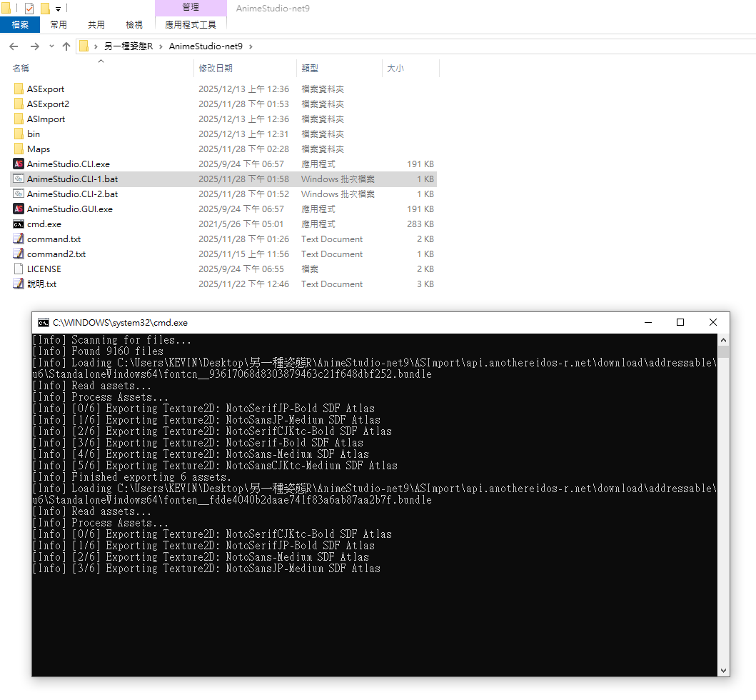Select the AnimeStudio.GUI.exe application icon

click(x=19, y=209)
